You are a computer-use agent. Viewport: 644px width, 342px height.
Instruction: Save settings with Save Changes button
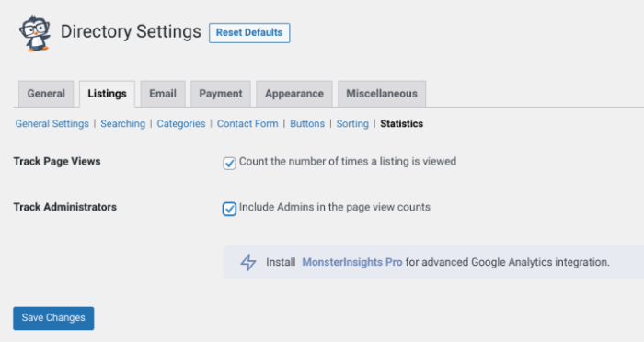click(53, 318)
